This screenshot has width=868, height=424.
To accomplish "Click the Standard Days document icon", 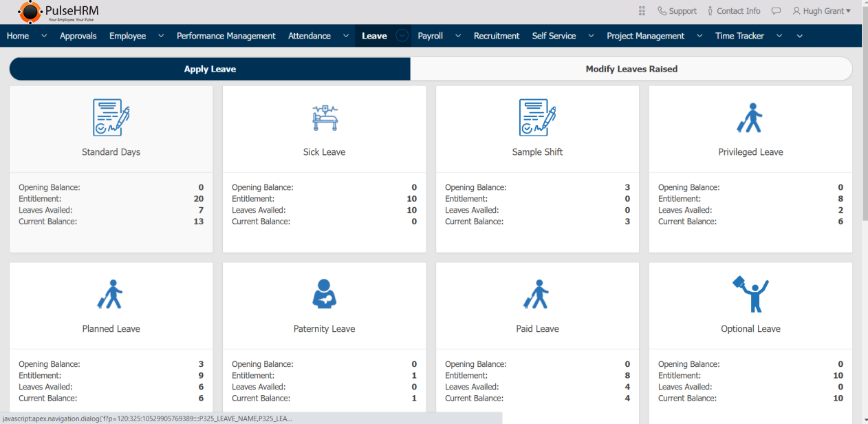I will click(x=111, y=118).
